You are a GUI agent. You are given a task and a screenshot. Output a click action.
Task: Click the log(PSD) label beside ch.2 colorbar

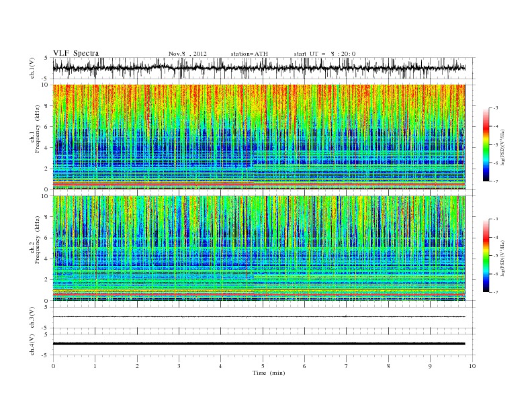(504, 258)
